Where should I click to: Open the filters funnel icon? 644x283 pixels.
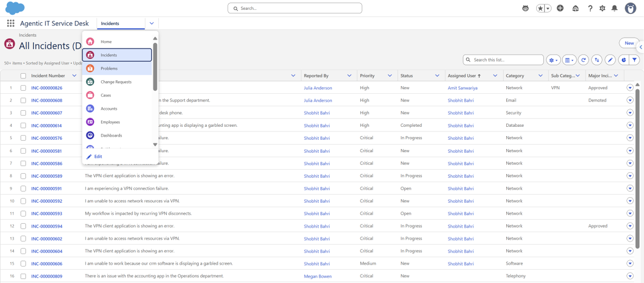tap(635, 60)
